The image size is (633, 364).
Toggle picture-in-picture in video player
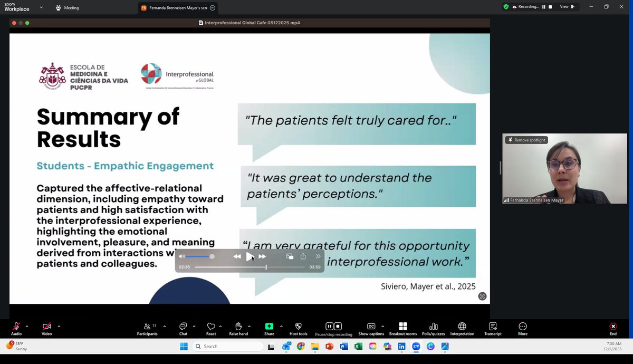(x=290, y=256)
